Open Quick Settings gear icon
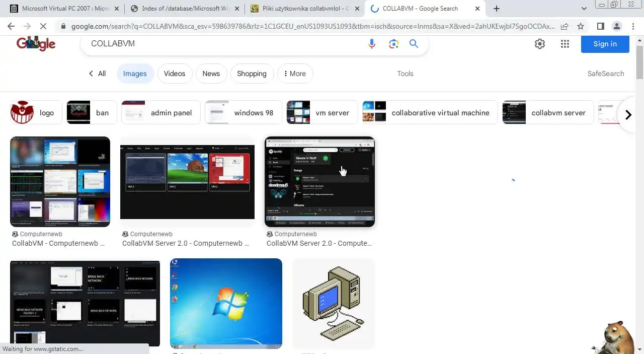 tap(540, 44)
